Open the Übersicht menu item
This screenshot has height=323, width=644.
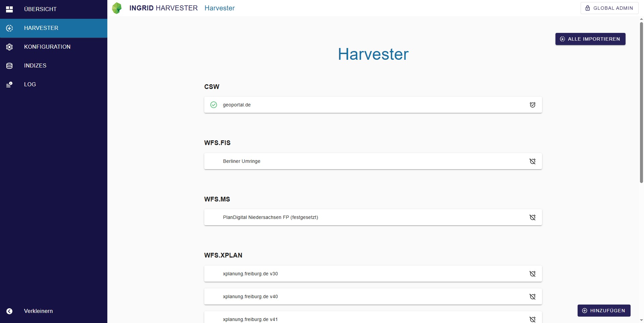(x=40, y=9)
